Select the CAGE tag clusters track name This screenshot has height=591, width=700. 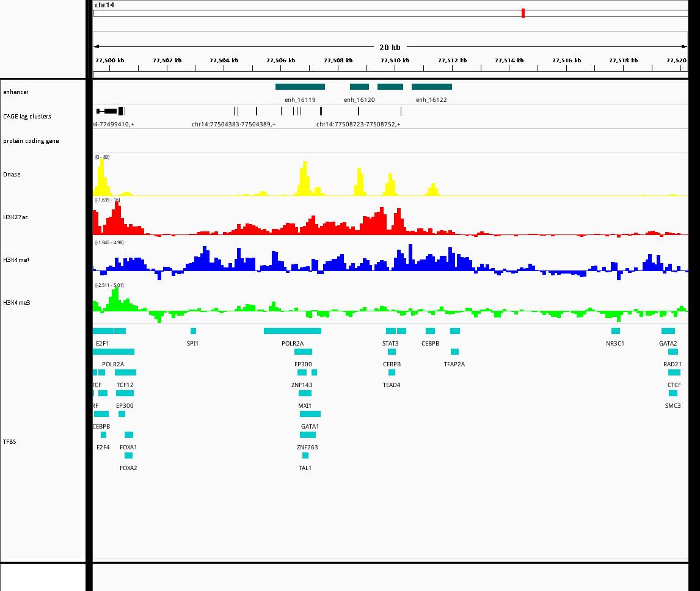(27, 117)
